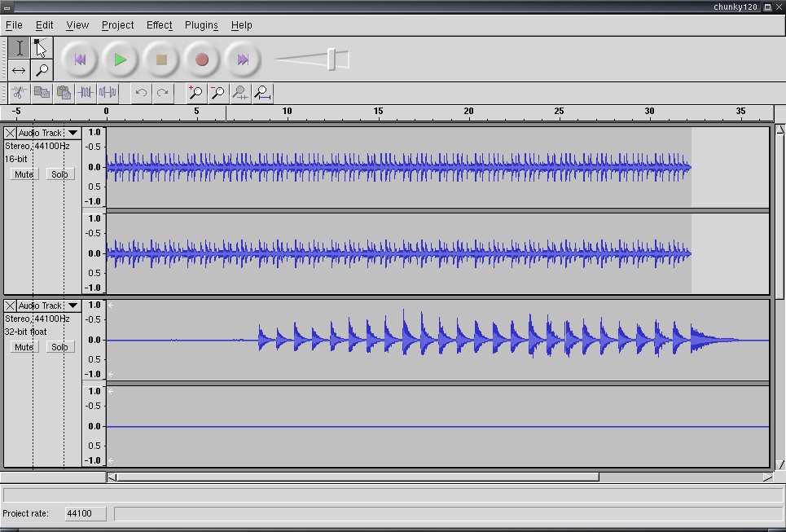
Task: Click the Zoom Out toolbar icon
Action: click(217, 93)
